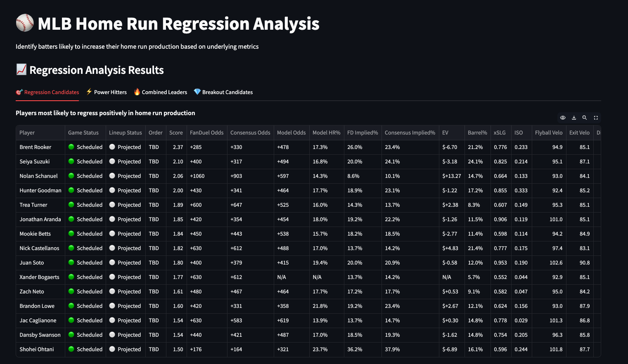
Task: Select the Mookie Betts player row
Action: 35,234
